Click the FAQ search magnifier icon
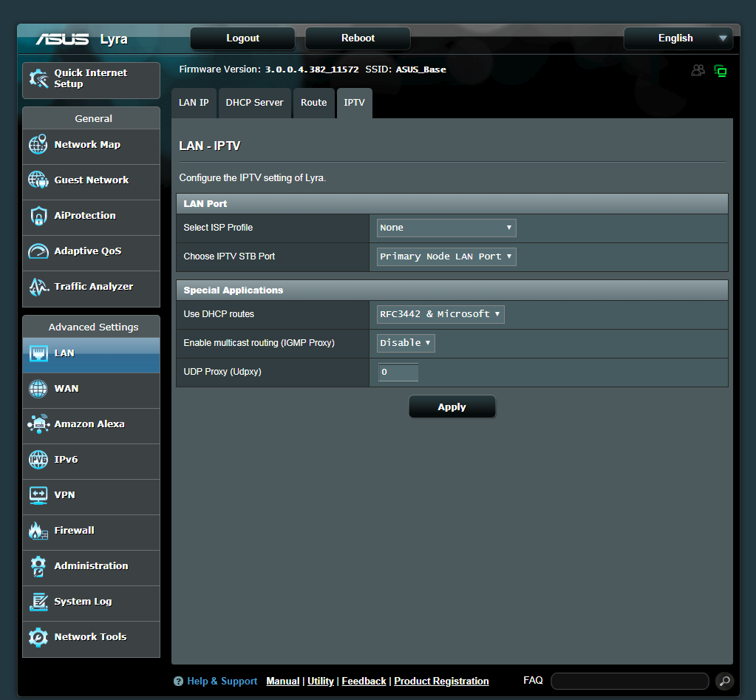Screen dimensions: 756x700 tap(724, 681)
